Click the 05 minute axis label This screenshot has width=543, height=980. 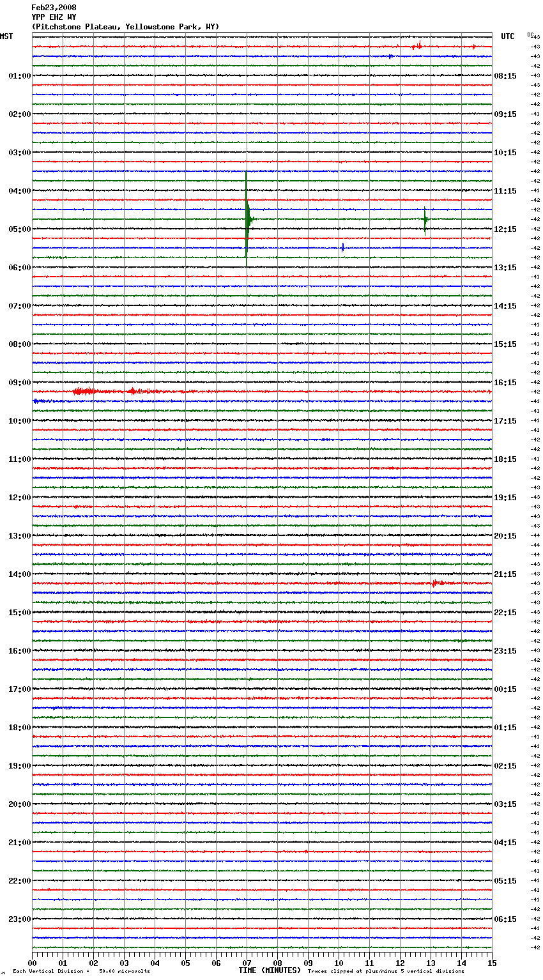pyautogui.click(x=185, y=963)
